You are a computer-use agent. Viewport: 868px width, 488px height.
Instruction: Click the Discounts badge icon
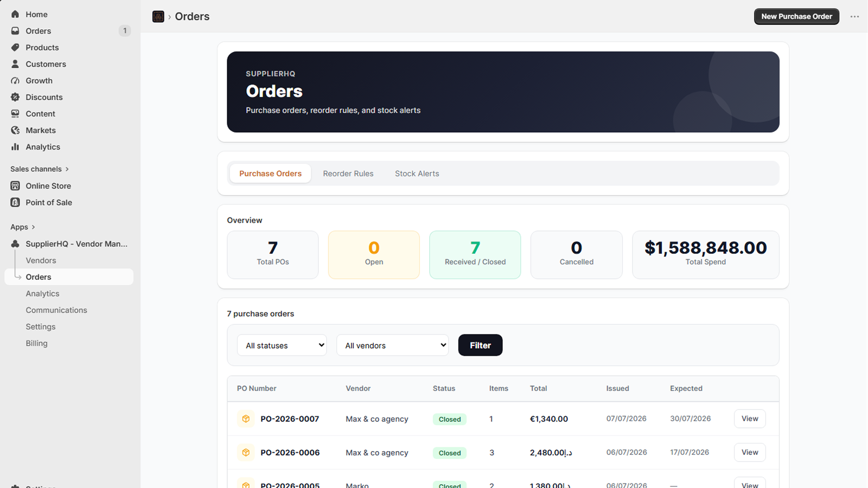[x=15, y=97]
